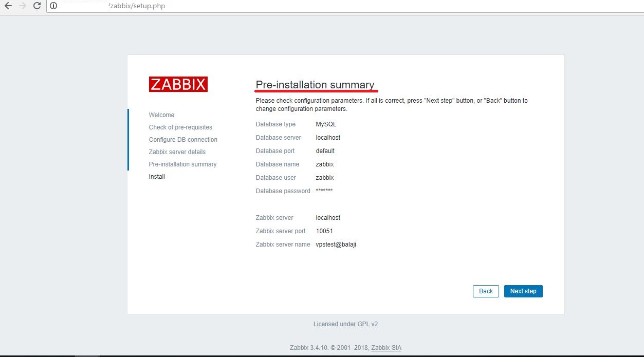This screenshot has width=644, height=357.
Task: Open Configure DB connection step
Action: tap(183, 140)
